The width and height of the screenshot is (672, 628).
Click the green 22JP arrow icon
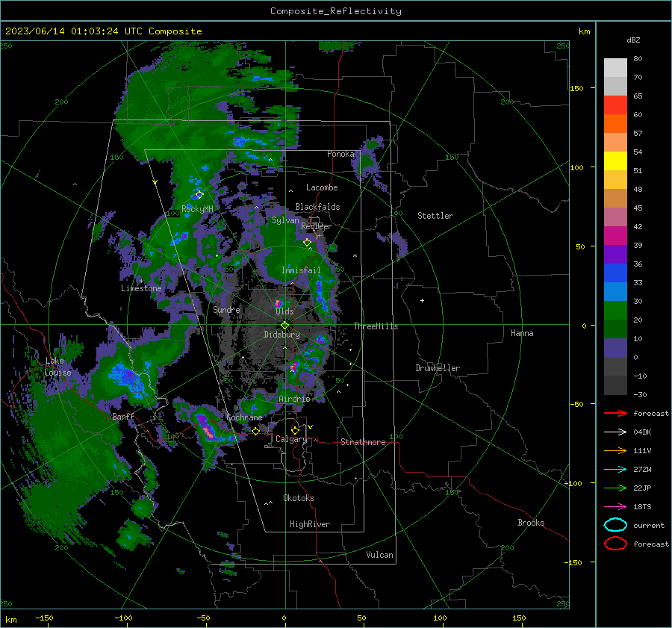click(615, 488)
